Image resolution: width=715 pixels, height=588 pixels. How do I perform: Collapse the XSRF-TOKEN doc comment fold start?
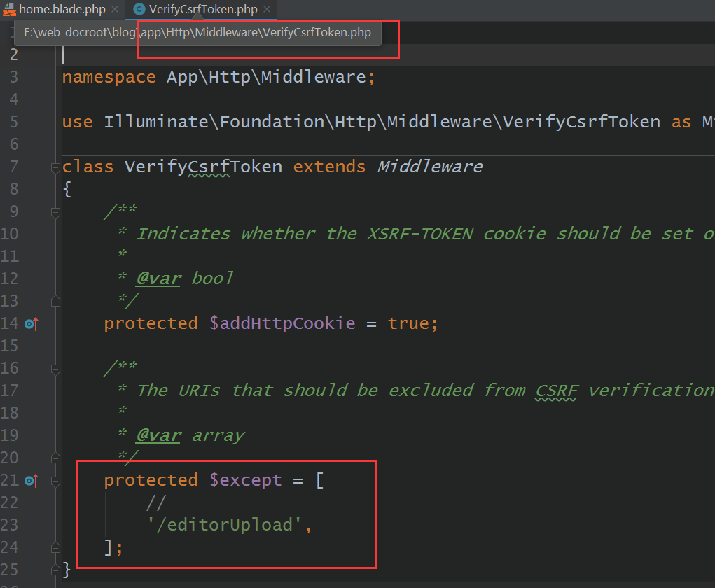(x=55, y=212)
